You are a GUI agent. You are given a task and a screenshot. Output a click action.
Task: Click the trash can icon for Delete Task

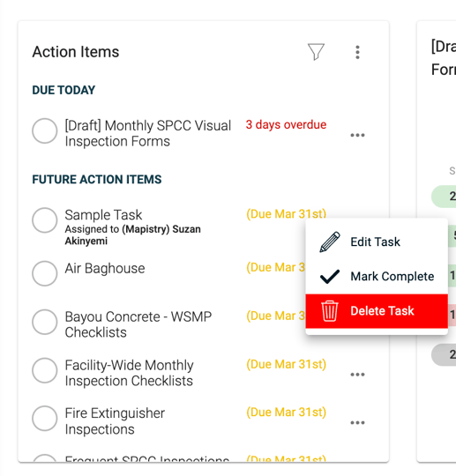click(330, 311)
